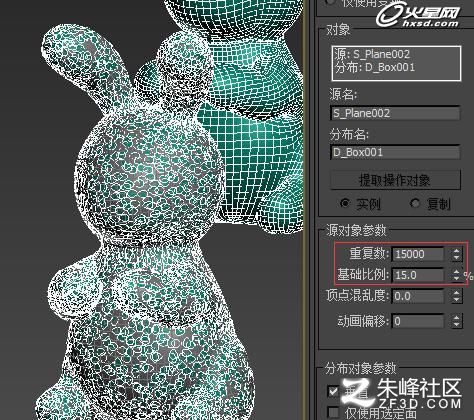Click the 分布名 D_Box001 name field
The height and width of the screenshot is (420, 474).
pos(395,152)
